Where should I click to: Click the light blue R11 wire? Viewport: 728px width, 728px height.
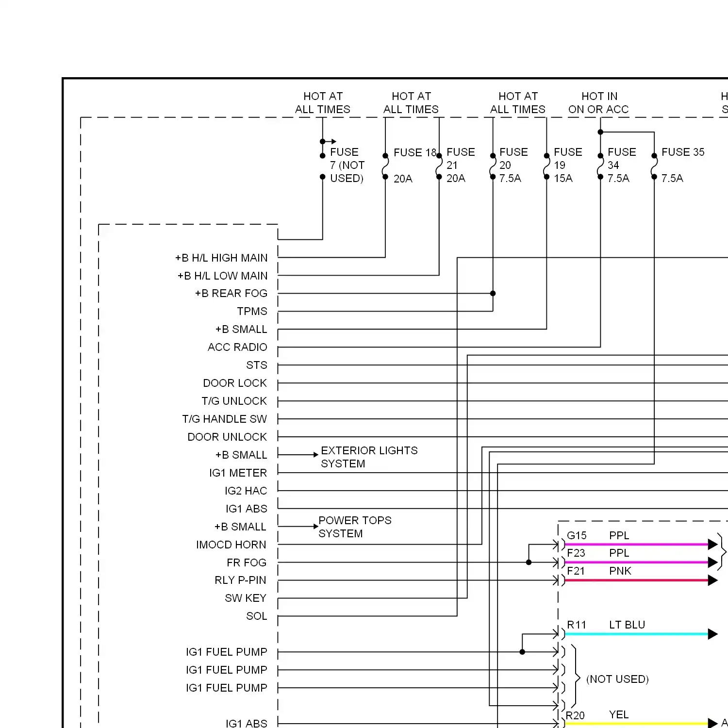click(x=636, y=634)
